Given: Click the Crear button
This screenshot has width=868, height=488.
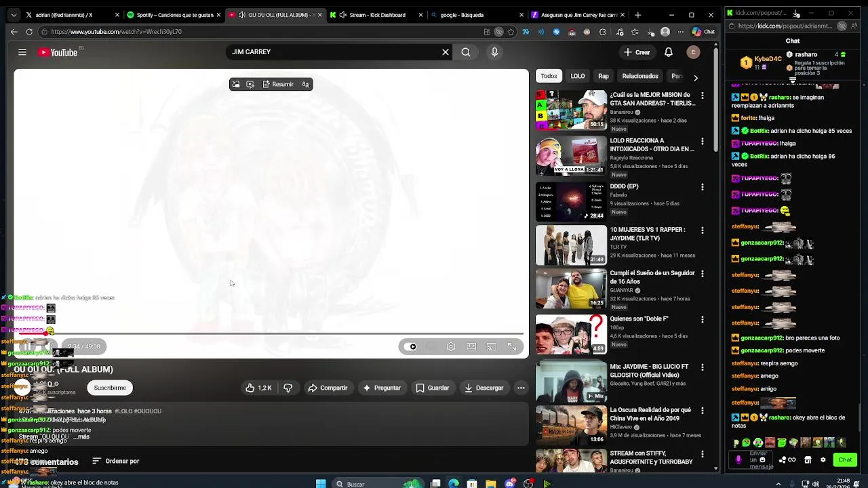Looking at the screenshot, I should (x=637, y=52).
